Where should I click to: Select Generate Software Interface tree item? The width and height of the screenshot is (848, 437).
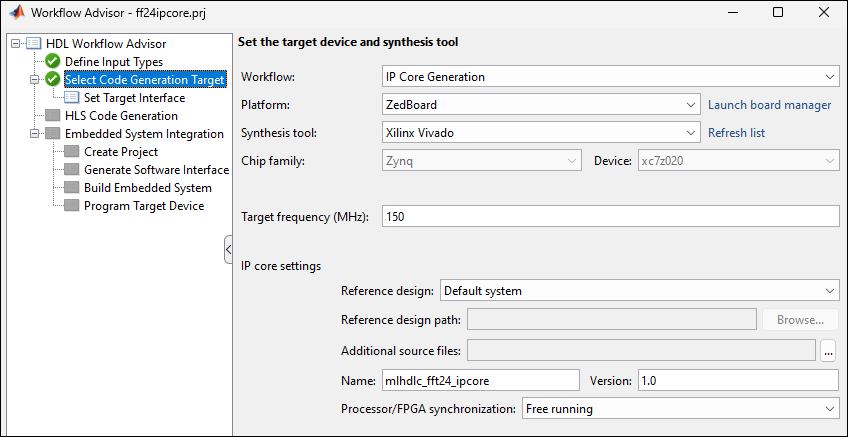156,170
